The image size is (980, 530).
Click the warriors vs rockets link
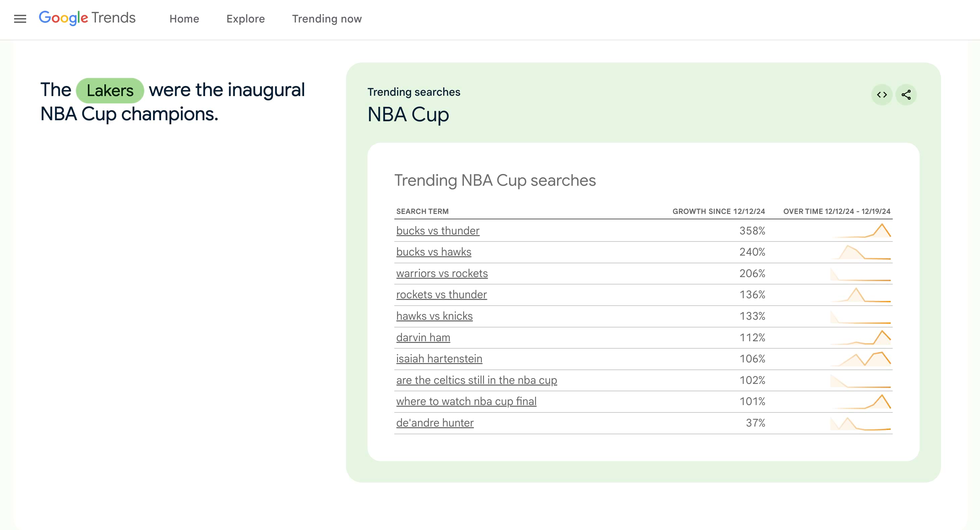[442, 273]
